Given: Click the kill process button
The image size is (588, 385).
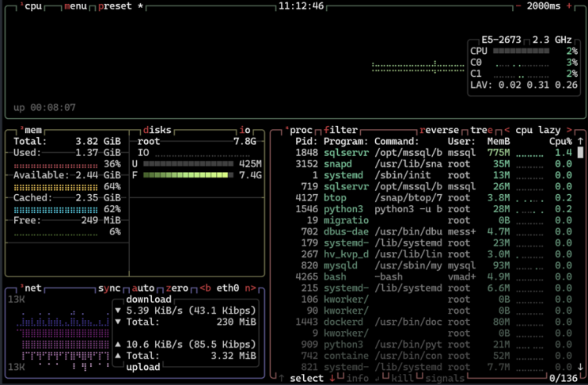Looking at the screenshot, I should (402, 378).
